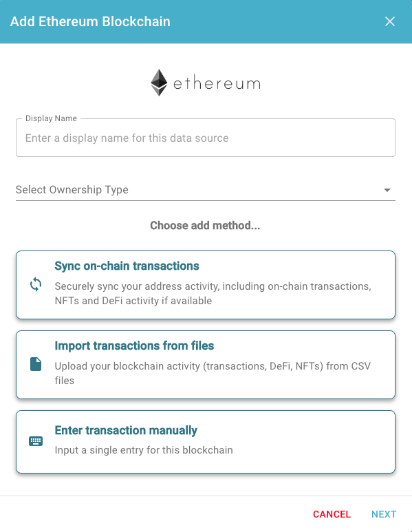412x532 pixels.
Task: Choose the Sync on-chain transactions heading
Action: click(127, 266)
